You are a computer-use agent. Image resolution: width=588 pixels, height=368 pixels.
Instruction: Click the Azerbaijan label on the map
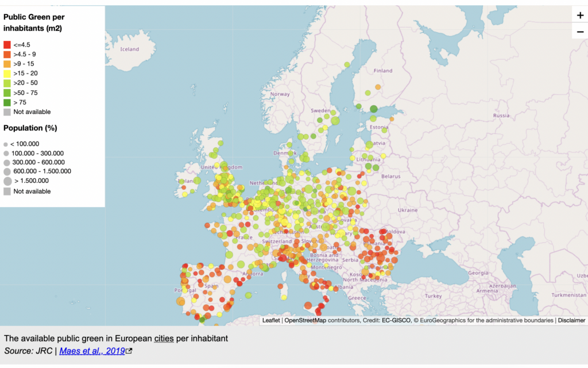click(502, 286)
